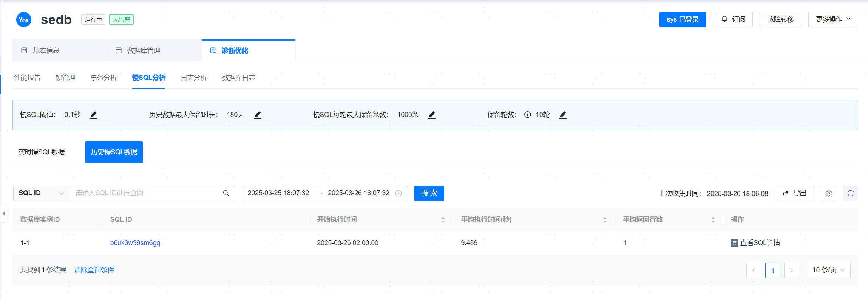
Task: Open the lock management tab
Action: [65, 78]
